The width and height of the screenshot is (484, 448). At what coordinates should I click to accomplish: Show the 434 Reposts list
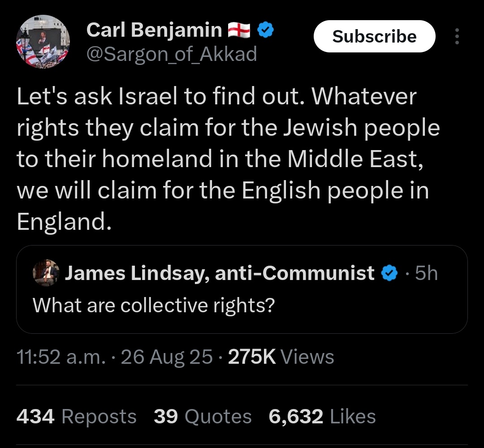[x=76, y=417]
